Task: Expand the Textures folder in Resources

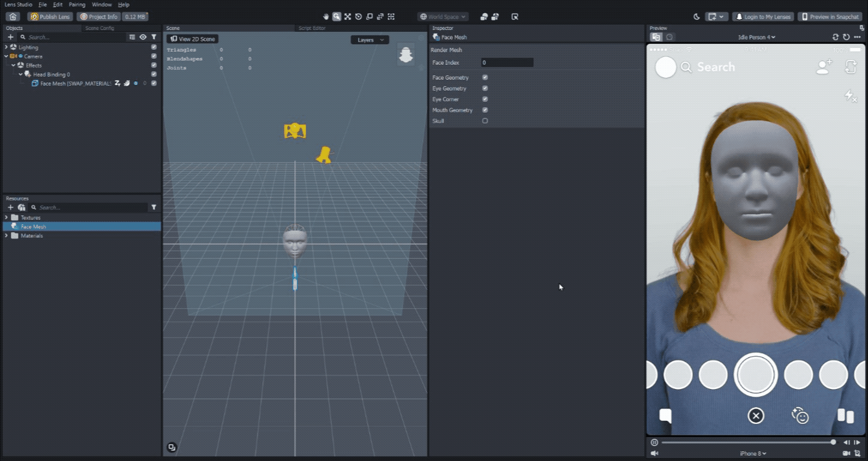Action: [x=7, y=218]
